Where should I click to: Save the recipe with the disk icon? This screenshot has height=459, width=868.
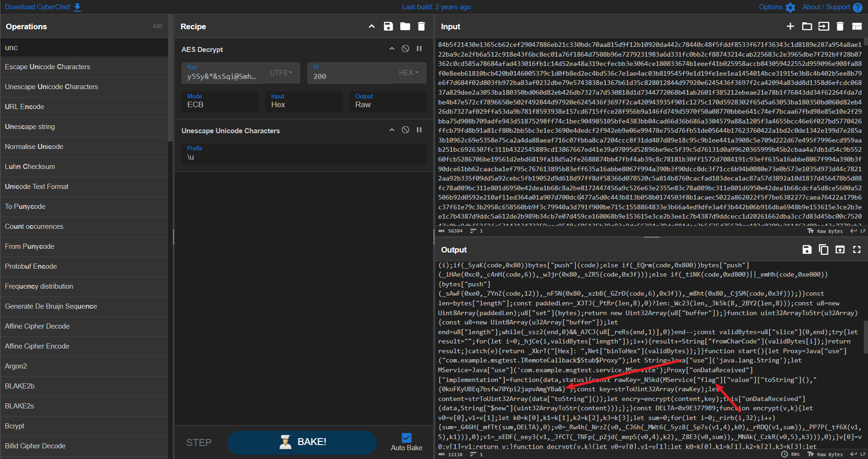point(389,26)
